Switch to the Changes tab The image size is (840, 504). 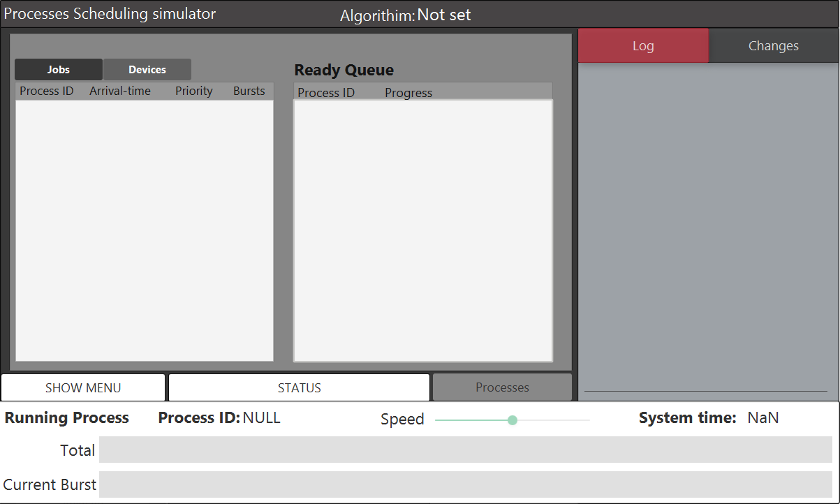point(774,46)
